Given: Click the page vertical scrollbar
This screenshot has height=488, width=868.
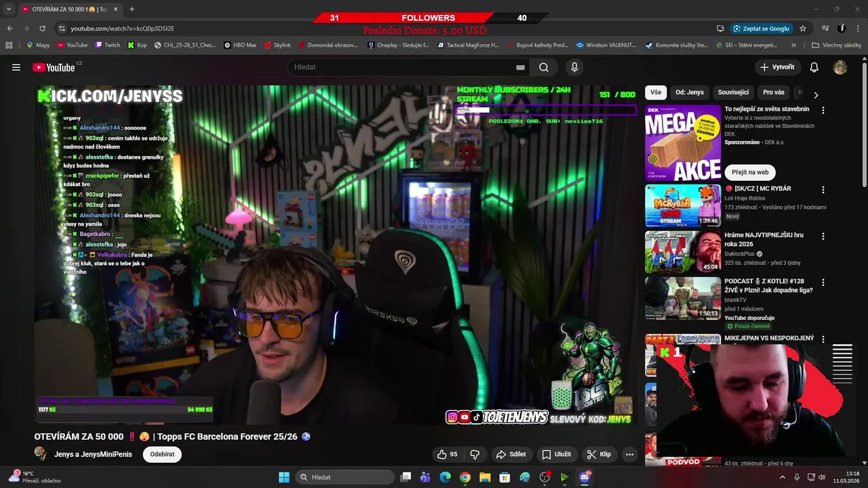Looking at the screenshot, I should pos(865,125).
